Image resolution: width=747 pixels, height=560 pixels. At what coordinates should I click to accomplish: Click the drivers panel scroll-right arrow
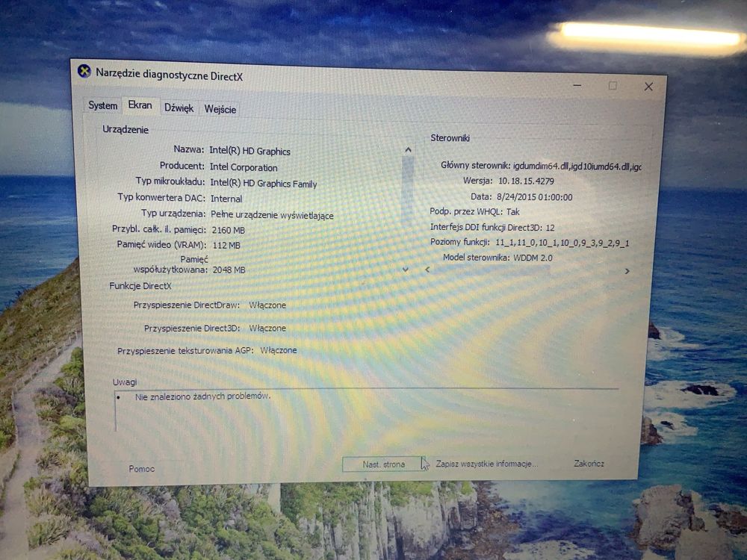[x=627, y=271]
